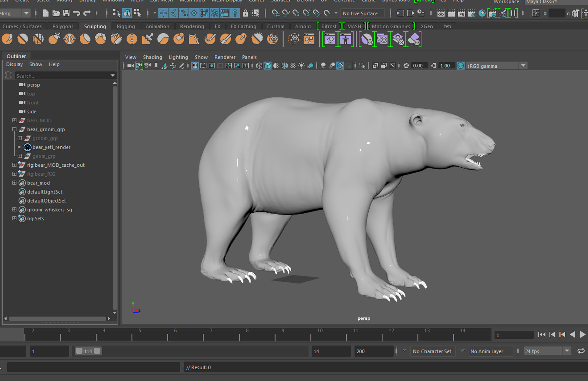Toggle the color management ON button
The height and width of the screenshot is (381, 588).
click(461, 66)
